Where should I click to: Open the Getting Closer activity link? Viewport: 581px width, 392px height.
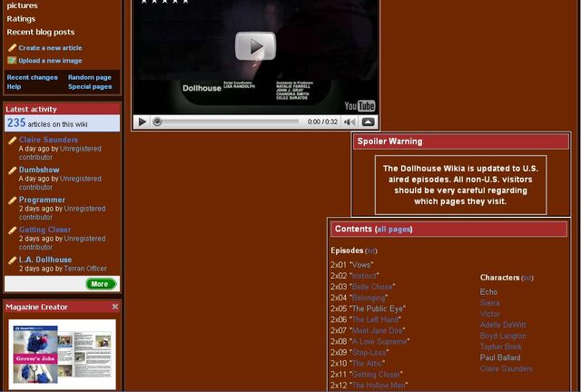coord(44,230)
